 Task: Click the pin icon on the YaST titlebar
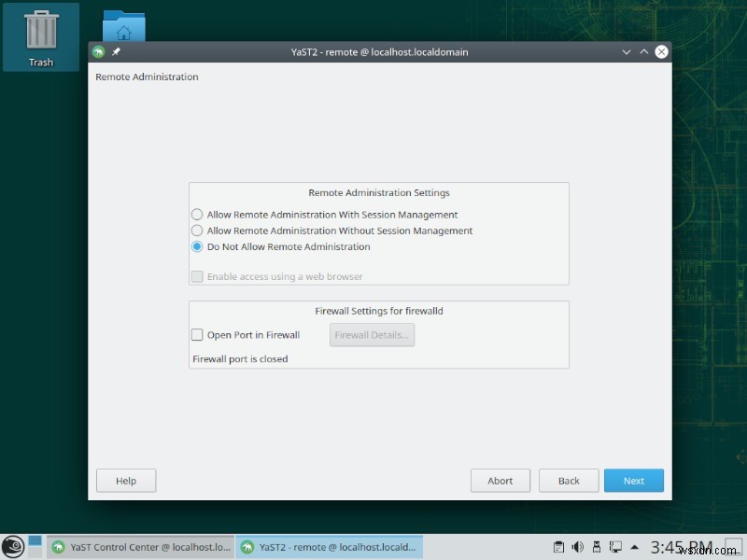click(x=115, y=51)
